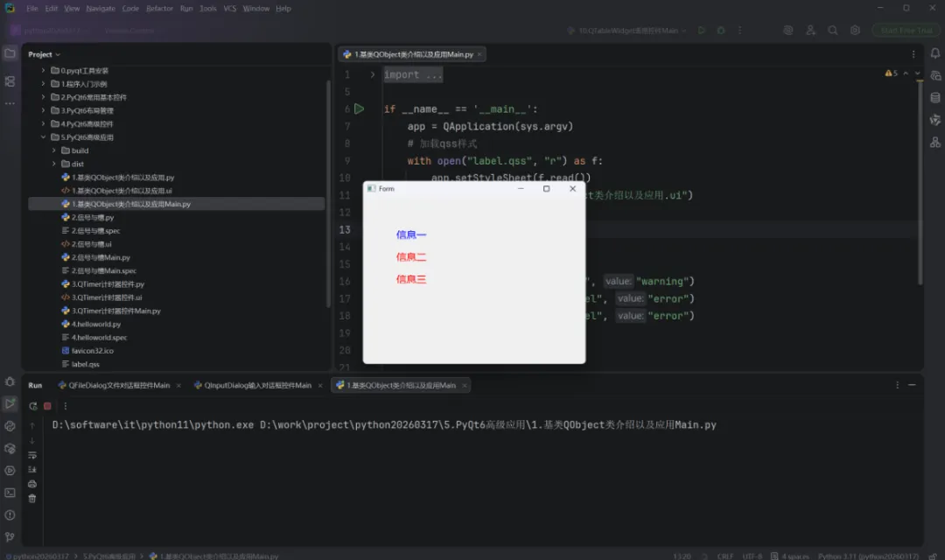
Task: Open the fourth right-sidebar tool window icon
Action: coord(934,120)
